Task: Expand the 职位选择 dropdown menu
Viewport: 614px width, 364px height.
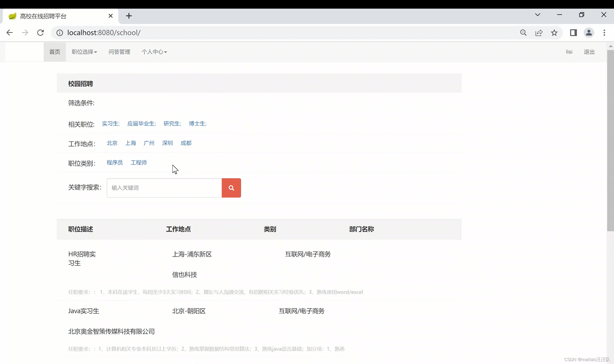Action: click(x=84, y=52)
